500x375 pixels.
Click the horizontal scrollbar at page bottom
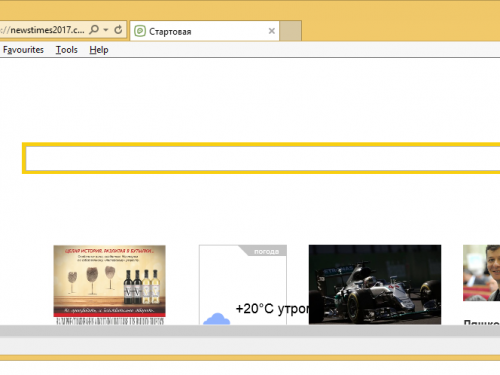click(250, 330)
